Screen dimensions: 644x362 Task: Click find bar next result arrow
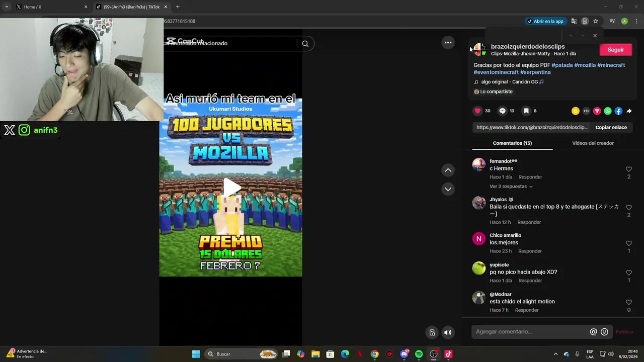[583, 36]
